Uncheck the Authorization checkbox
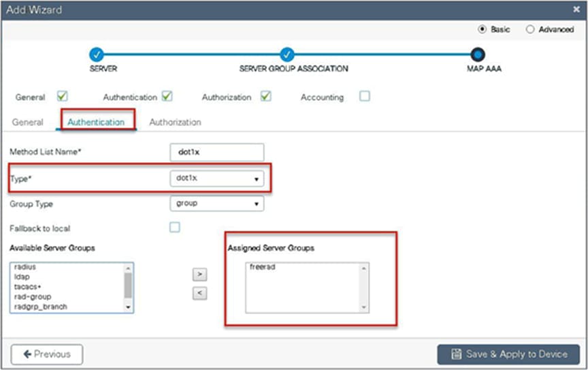 click(266, 96)
